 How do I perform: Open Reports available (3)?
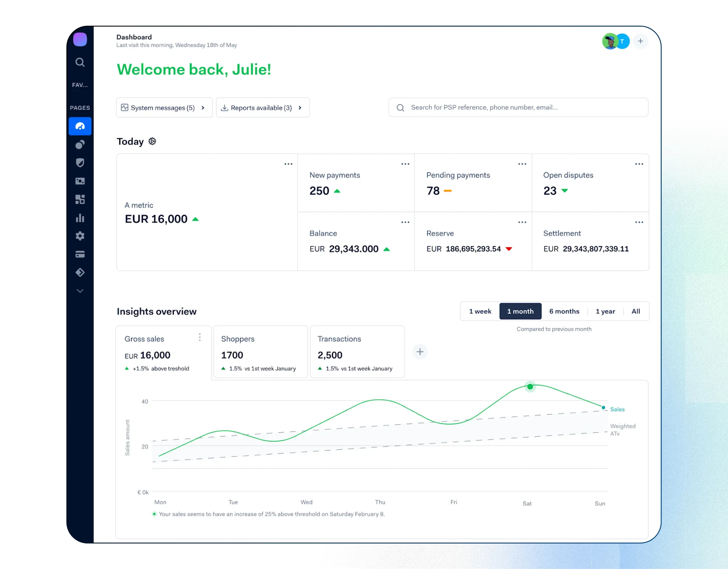tap(263, 107)
